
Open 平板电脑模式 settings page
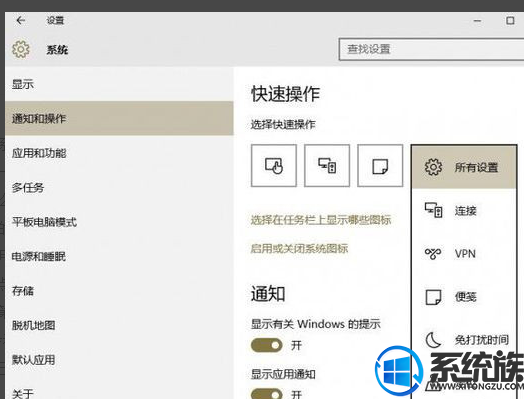(x=119, y=222)
